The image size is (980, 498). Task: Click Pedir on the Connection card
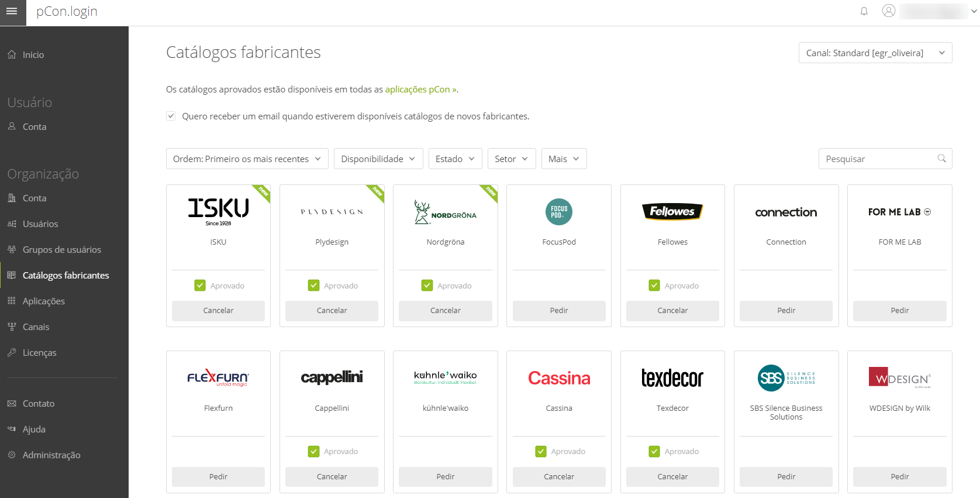pos(786,311)
